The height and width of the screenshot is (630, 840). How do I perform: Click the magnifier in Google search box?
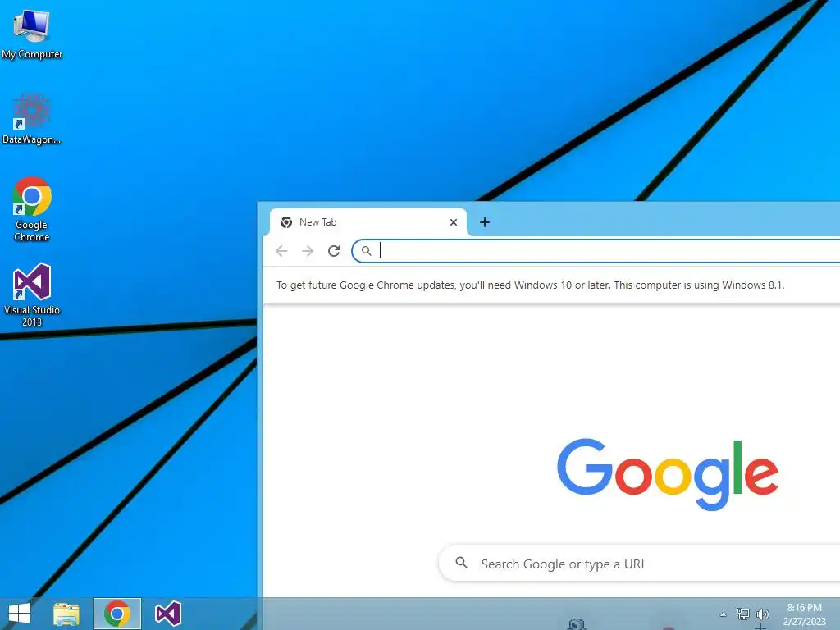tap(461, 563)
